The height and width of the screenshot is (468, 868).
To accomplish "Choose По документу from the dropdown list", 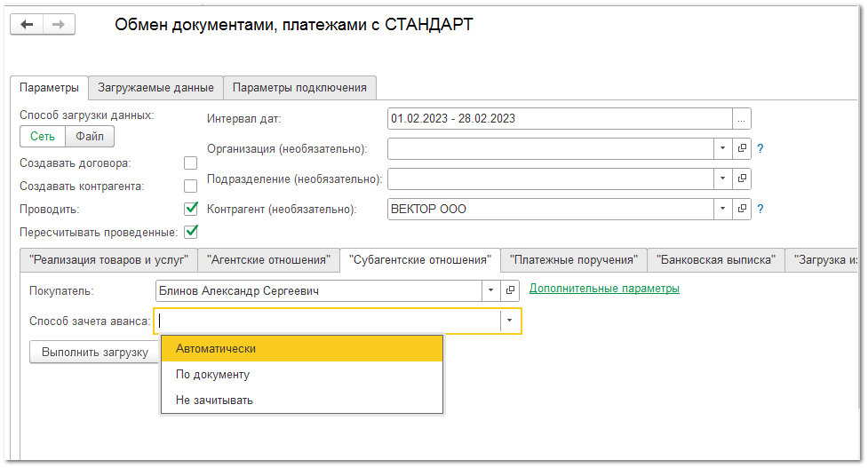I will (x=213, y=375).
